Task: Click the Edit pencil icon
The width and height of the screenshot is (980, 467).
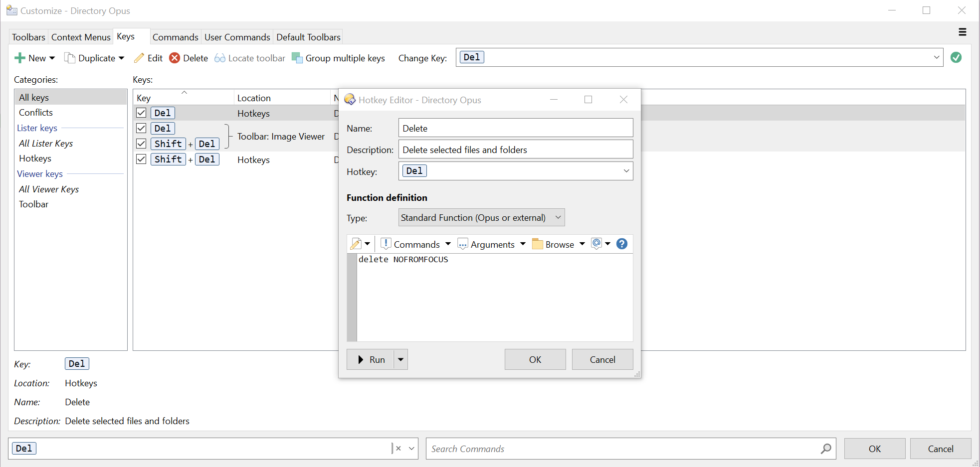Action: pyautogui.click(x=139, y=58)
